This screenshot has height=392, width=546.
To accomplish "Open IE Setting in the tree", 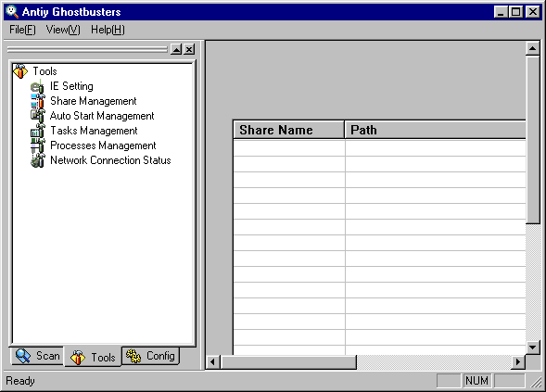I will 71,86.
